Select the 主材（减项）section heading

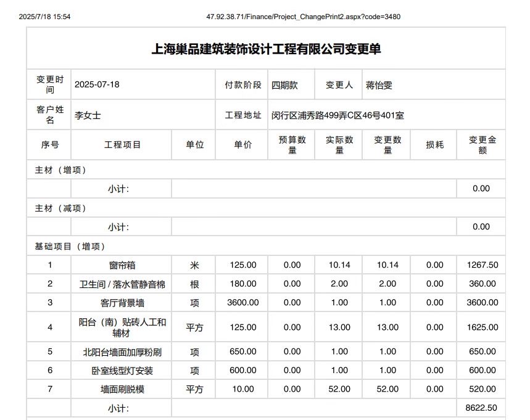point(60,208)
